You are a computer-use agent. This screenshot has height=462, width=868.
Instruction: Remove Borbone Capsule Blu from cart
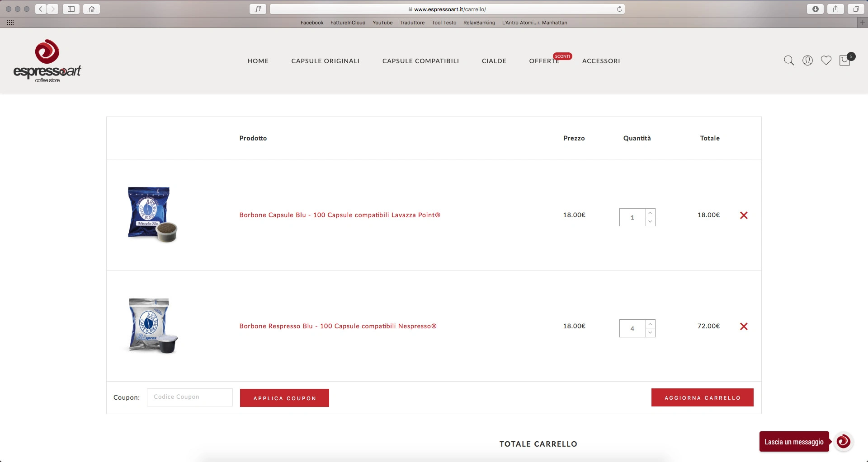point(744,215)
